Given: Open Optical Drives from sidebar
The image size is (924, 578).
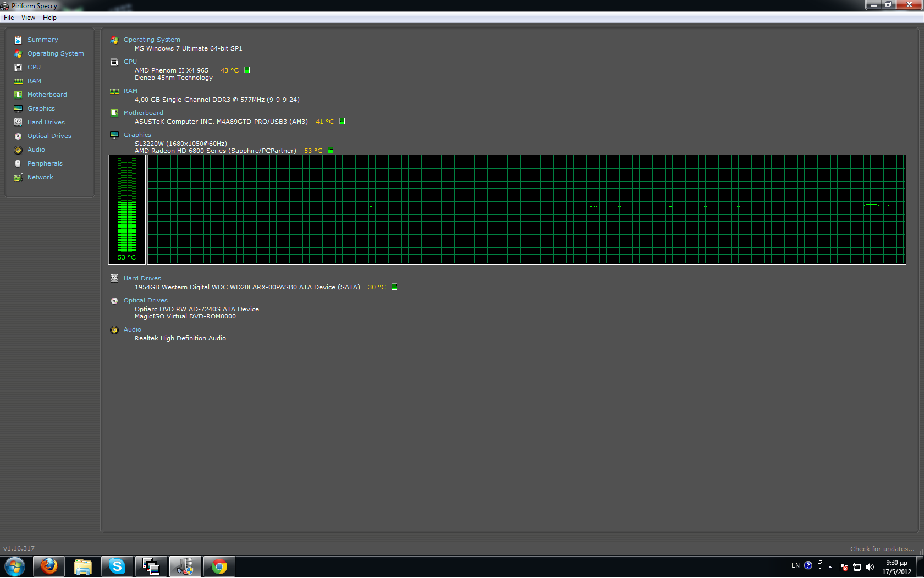Looking at the screenshot, I should coord(50,136).
